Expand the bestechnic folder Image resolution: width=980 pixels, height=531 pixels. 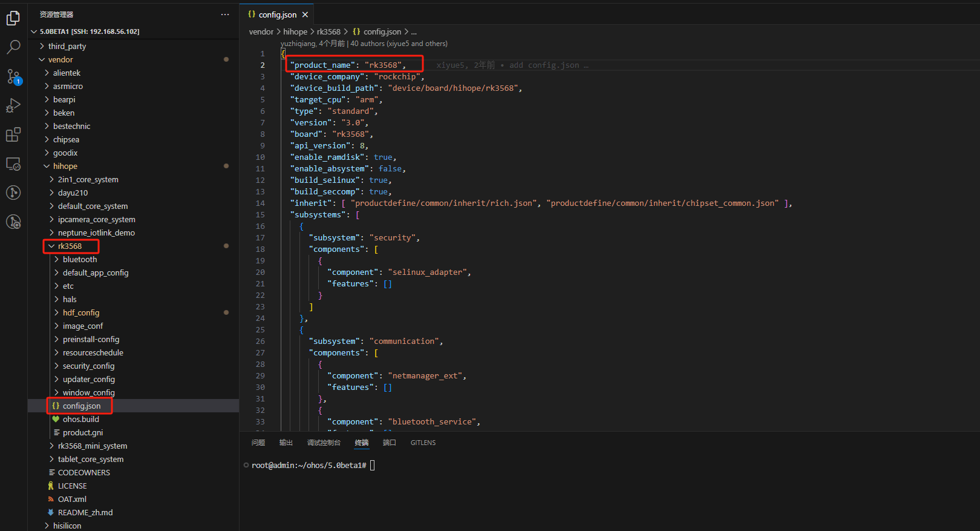click(x=47, y=126)
